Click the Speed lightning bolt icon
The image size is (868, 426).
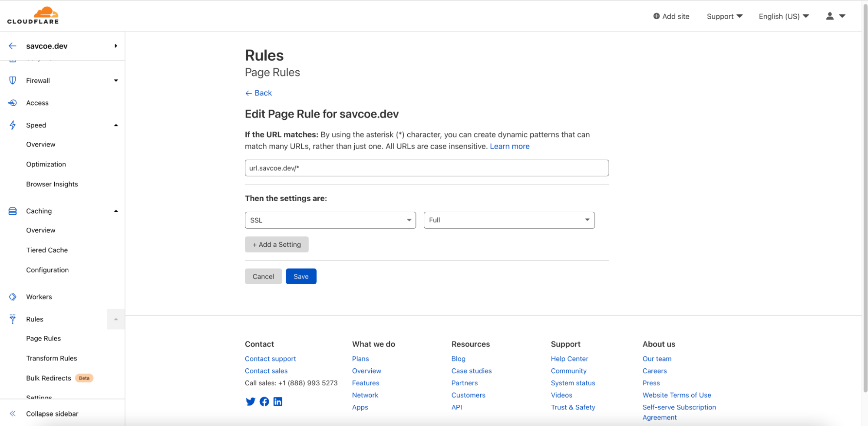[13, 125]
